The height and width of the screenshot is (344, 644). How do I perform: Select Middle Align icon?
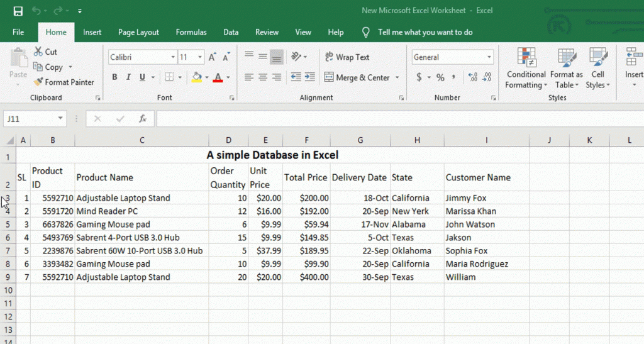tap(263, 57)
